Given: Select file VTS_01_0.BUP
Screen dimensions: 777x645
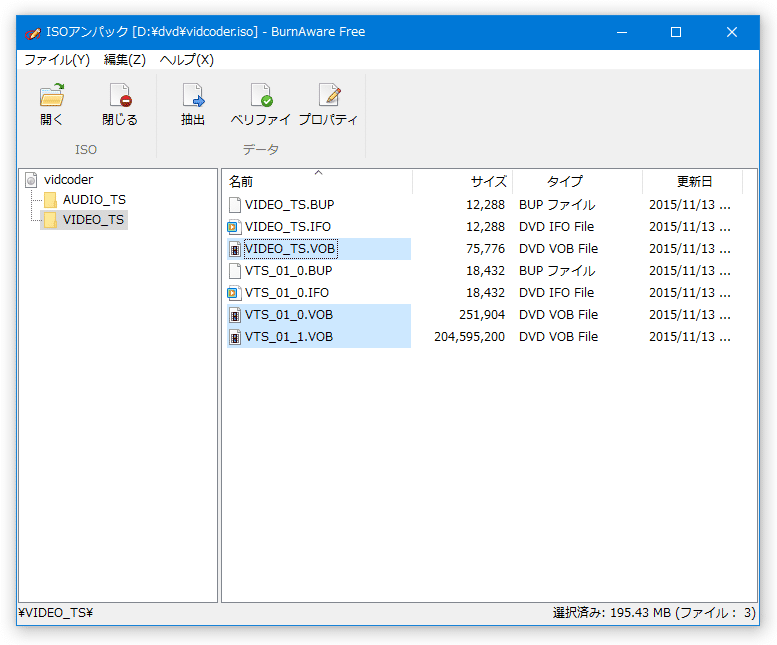Looking at the screenshot, I should pyautogui.click(x=288, y=270).
